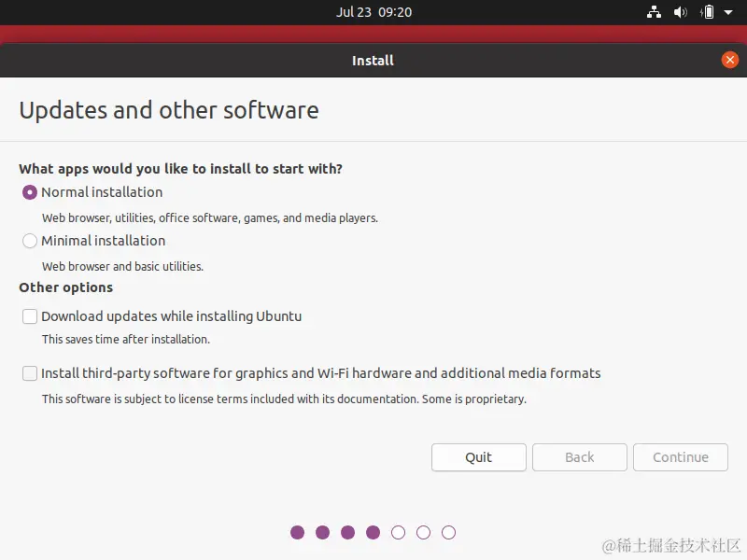Expand the system menu arrow in top bar
This screenshot has height=560, width=747.
[x=728, y=12]
